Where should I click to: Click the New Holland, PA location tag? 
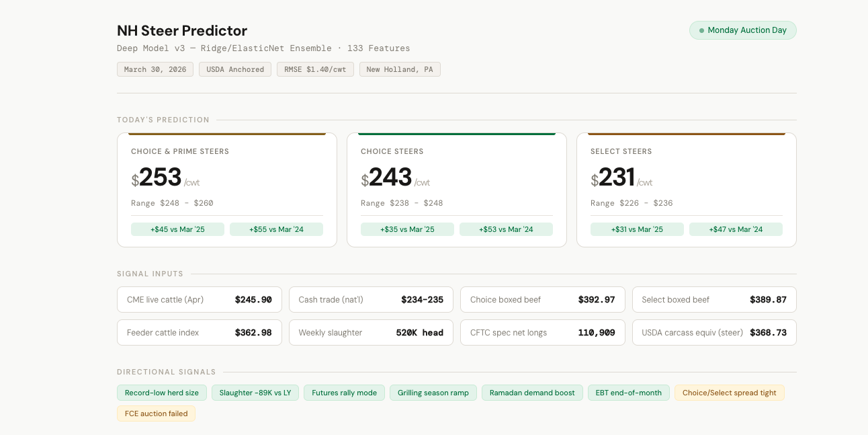(x=400, y=69)
